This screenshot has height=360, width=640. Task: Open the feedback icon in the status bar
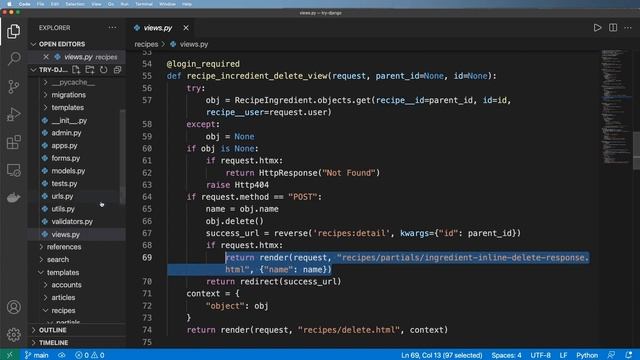[611, 355]
